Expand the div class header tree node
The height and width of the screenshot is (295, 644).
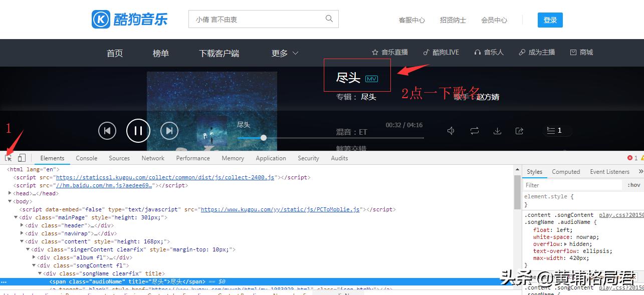[21, 225]
